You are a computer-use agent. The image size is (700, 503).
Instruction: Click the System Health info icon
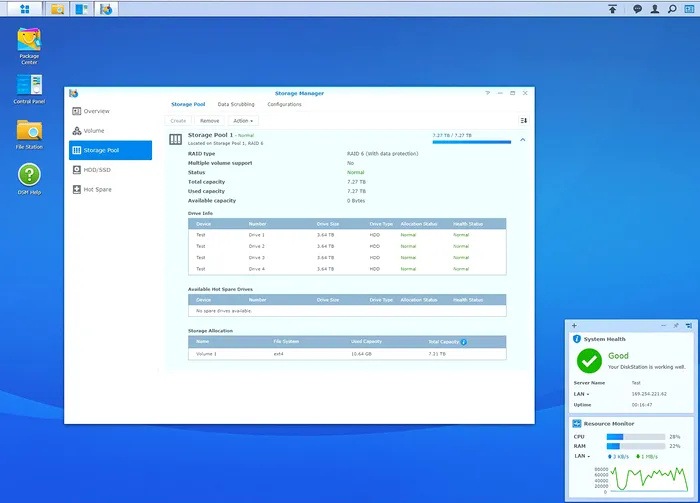click(x=577, y=339)
